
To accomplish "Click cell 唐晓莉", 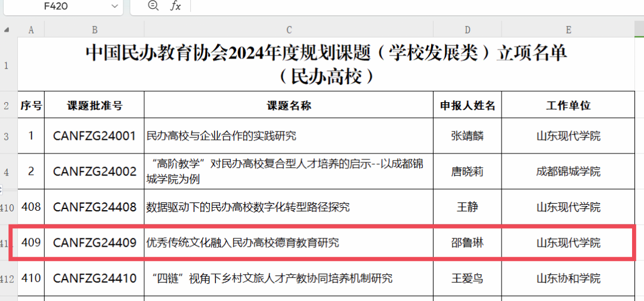I will click(x=467, y=171).
